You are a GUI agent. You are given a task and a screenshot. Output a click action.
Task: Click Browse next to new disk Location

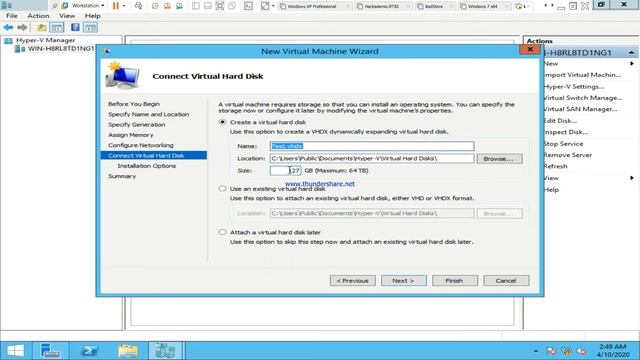tap(499, 158)
